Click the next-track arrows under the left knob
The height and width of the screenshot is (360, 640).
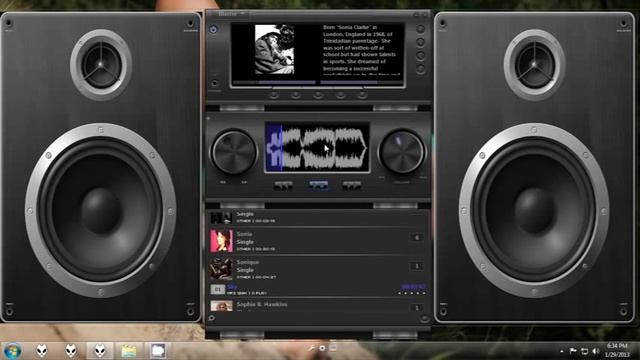pyautogui.click(x=244, y=182)
